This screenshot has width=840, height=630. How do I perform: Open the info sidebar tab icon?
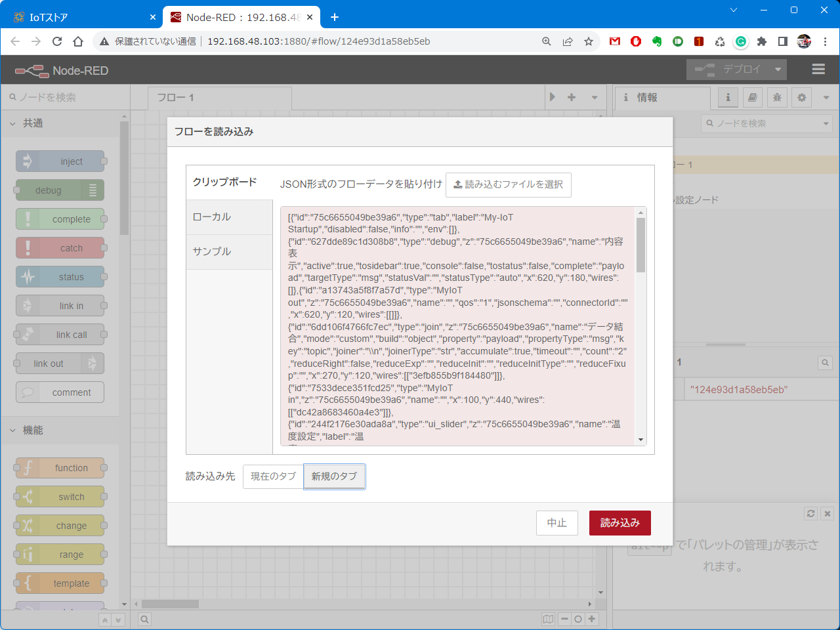728,97
